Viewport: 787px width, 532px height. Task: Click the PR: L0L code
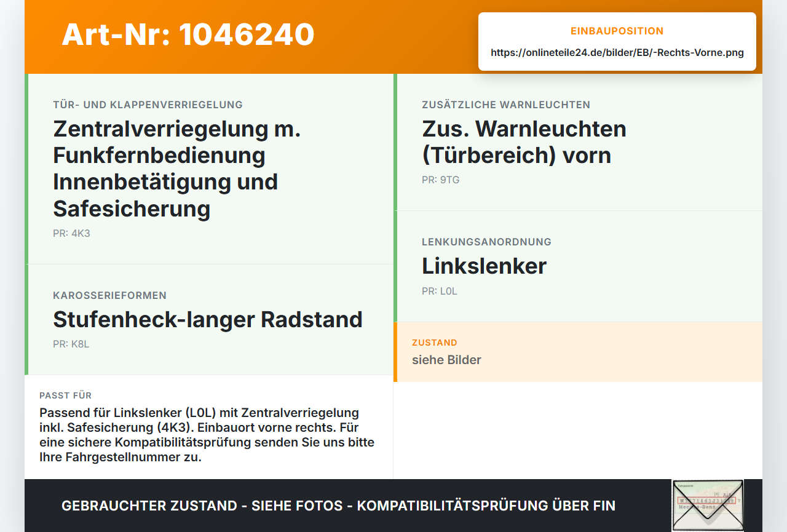[x=440, y=291]
